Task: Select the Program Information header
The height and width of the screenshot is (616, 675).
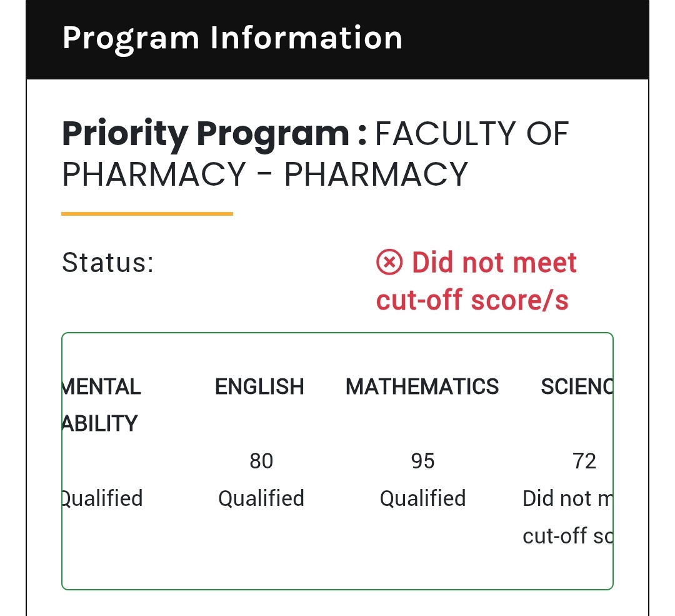Action: (x=232, y=38)
